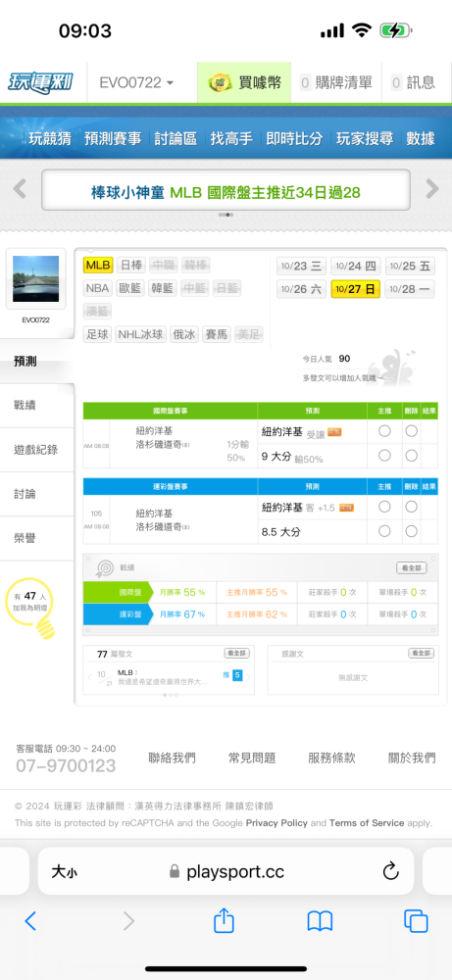
Task: Pick the highlighted 10/27 日 date
Action: [355, 289]
